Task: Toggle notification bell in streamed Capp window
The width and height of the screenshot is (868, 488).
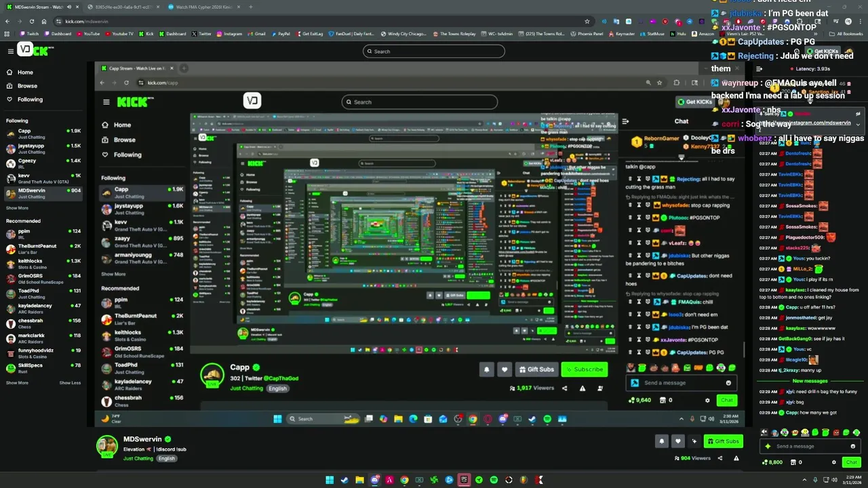Action: tap(486, 369)
